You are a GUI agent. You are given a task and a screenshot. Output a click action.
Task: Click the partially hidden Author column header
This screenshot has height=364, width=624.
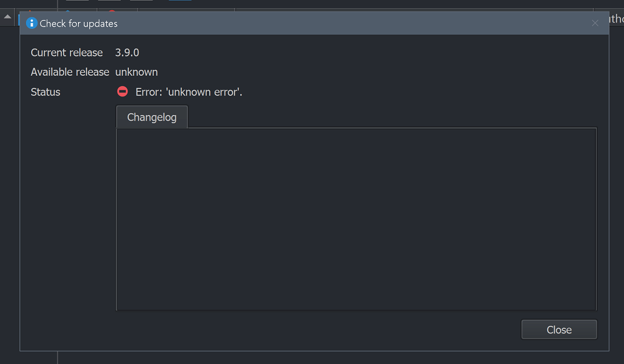[x=616, y=18]
